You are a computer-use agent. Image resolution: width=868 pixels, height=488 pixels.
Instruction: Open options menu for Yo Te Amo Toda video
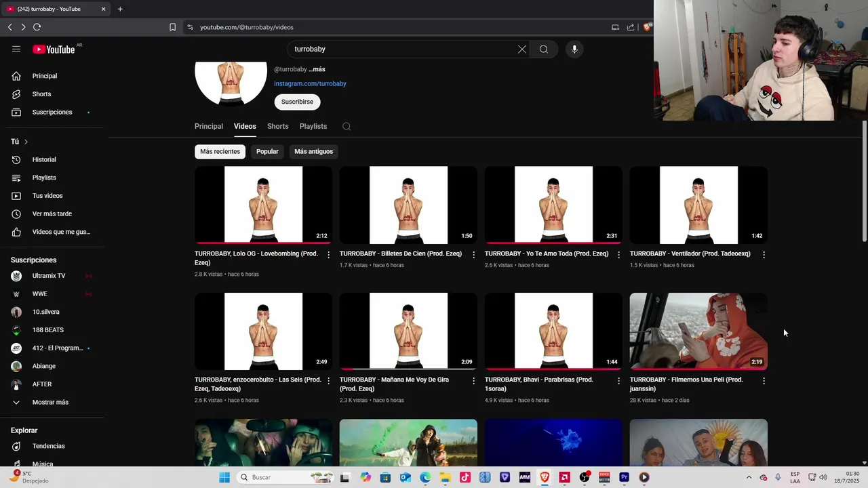(618, 255)
